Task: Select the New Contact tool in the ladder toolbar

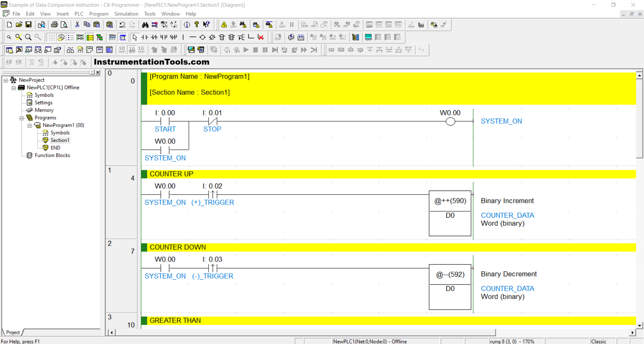Action: 145,37
